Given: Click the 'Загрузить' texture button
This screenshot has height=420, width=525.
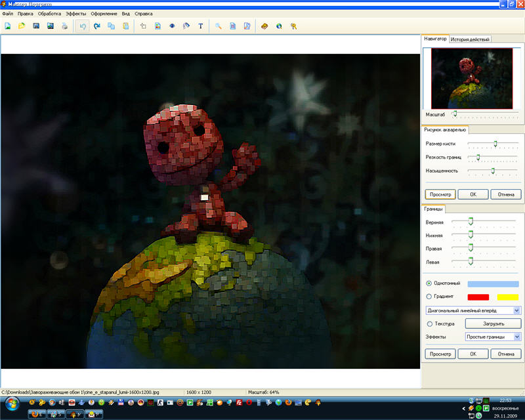Looking at the screenshot, I should click(x=493, y=324).
